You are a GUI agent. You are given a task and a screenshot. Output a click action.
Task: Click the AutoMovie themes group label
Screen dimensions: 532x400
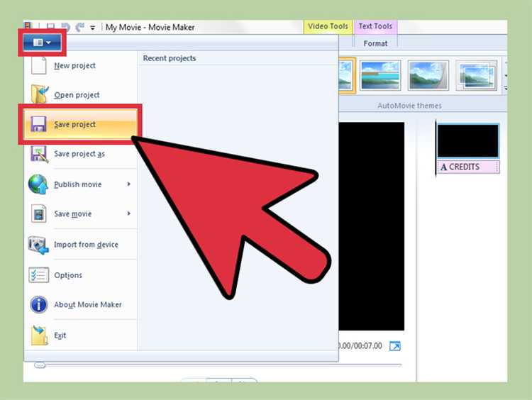coord(409,106)
